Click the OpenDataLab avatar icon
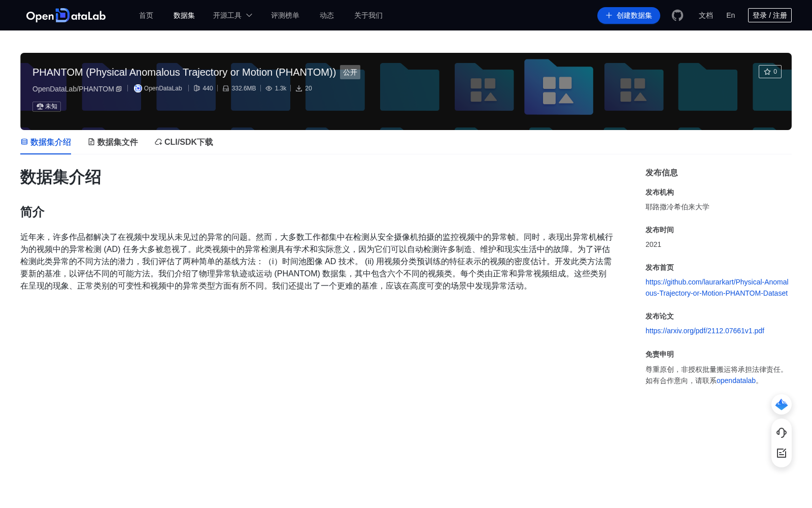This screenshot has width=812, height=508. (138, 88)
